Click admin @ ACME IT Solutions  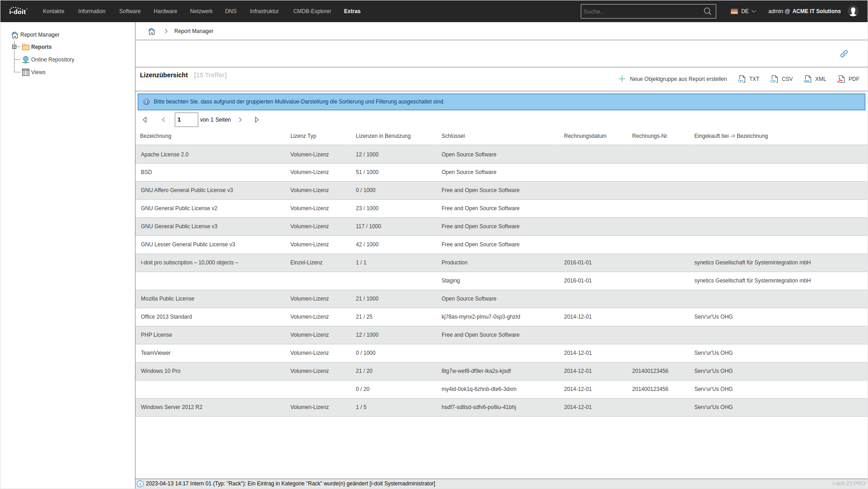point(804,11)
